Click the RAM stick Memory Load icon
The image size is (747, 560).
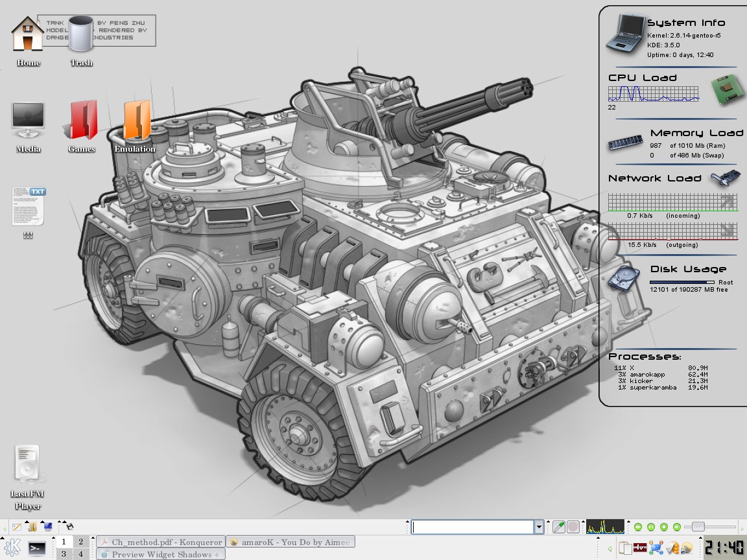[x=625, y=143]
